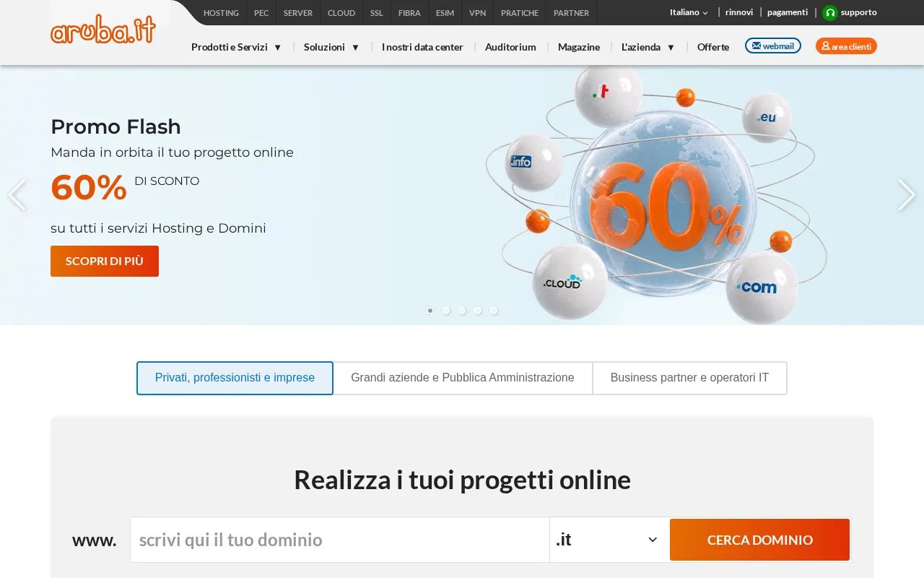Screen dimensions: 924x578
Task: Open the HOSTING top menu item
Action: (x=221, y=13)
